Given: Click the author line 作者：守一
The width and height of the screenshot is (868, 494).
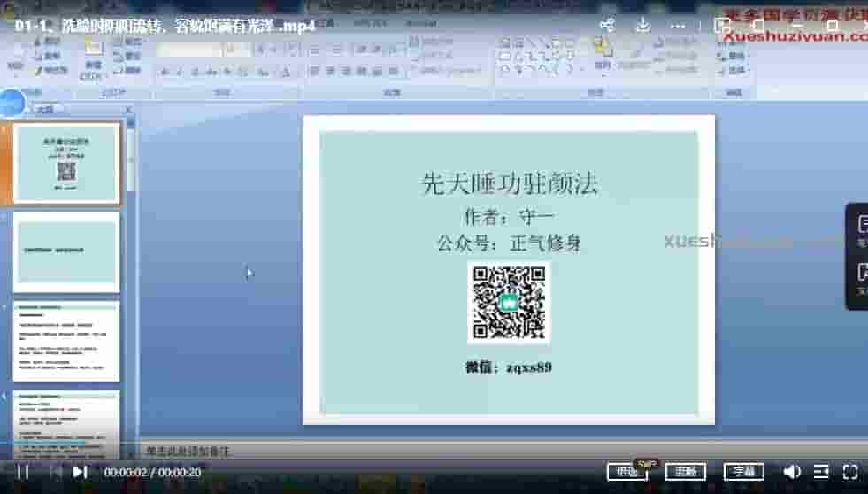Looking at the screenshot, I should [x=508, y=217].
